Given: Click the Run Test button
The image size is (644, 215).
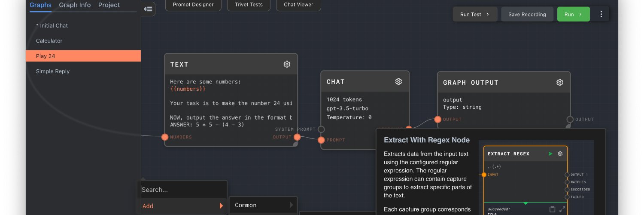Looking at the screenshot, I should tap(475, 14).
